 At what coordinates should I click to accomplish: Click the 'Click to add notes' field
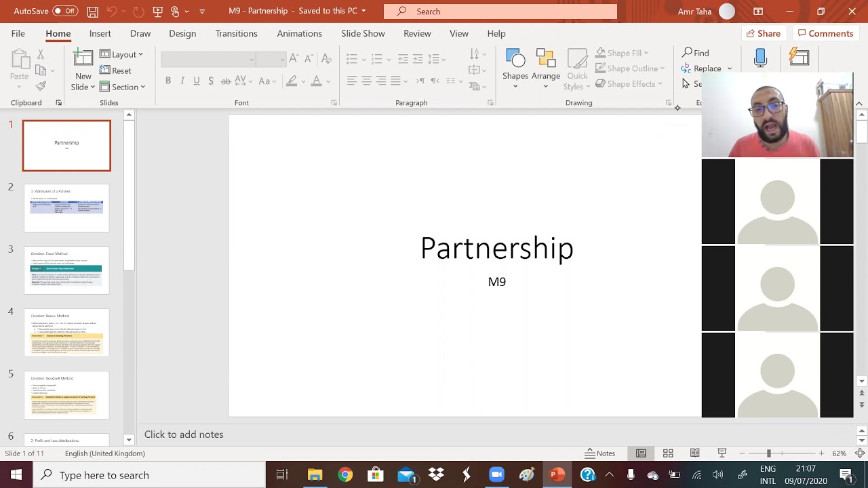click(184, 434)
